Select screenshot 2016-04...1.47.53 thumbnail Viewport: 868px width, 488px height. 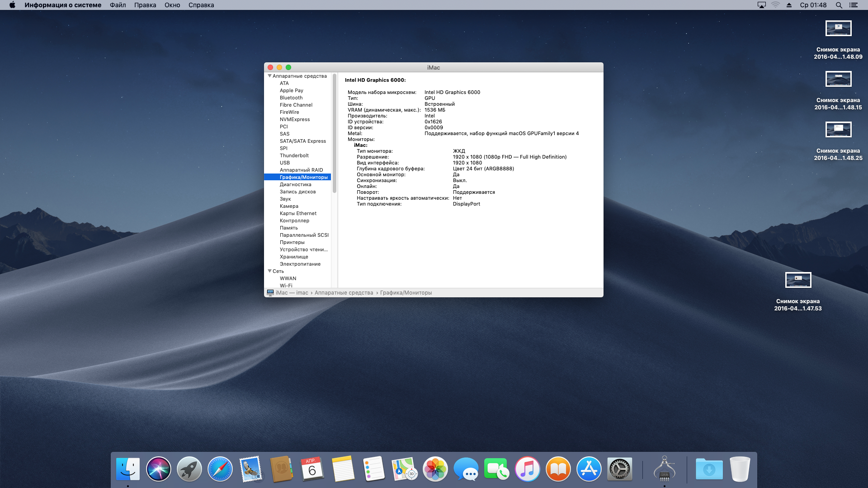798,280
